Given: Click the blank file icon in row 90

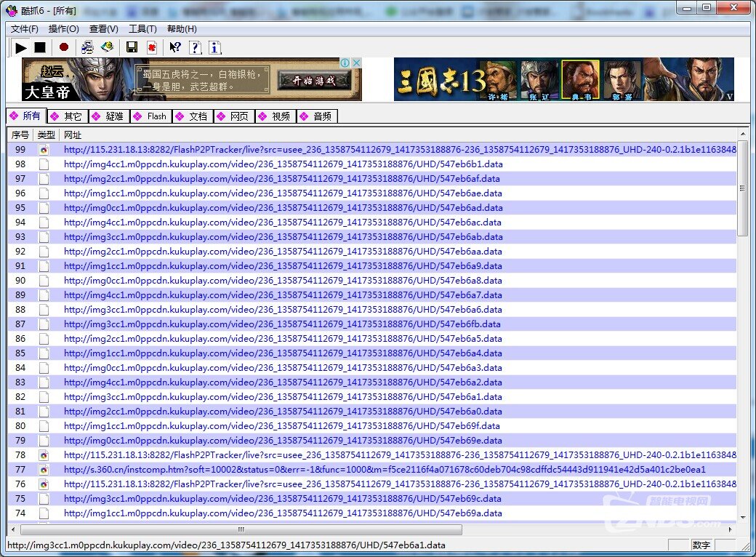Looking at the screenshot, I should (x=44, y=280).
